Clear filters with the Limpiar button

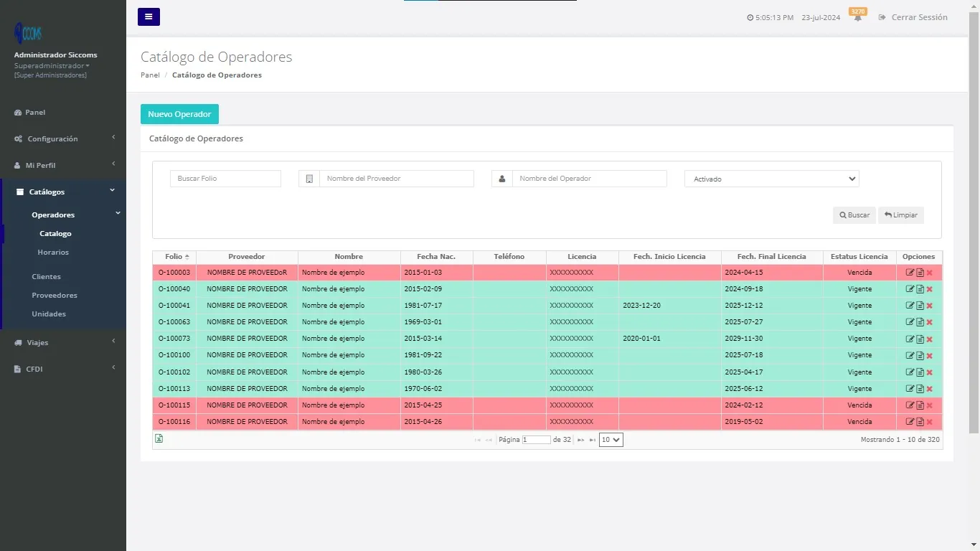point(901,215)
